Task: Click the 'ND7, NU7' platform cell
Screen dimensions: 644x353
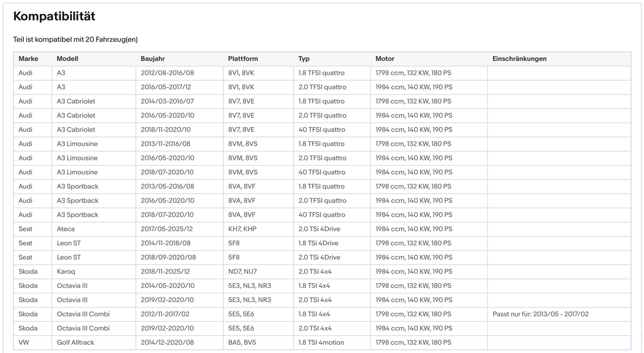Action: point(242,272)
